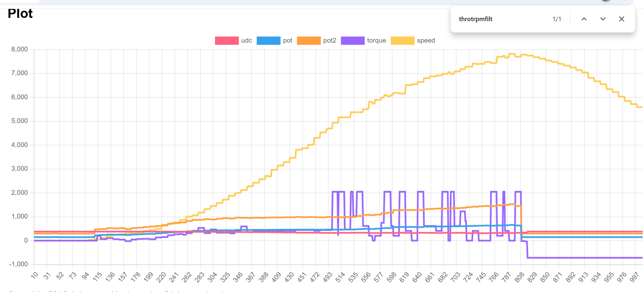Click the 10 x-axis tick label
This screenshot has width=644, height=292.
pyautogui.click(x=35, y=275)
